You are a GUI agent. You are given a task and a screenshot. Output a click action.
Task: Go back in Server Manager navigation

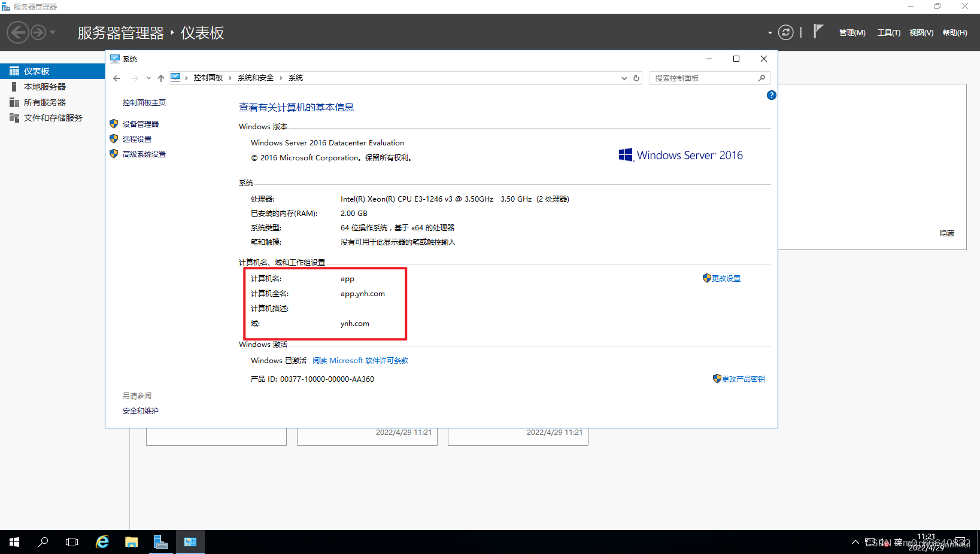[18, 32]
